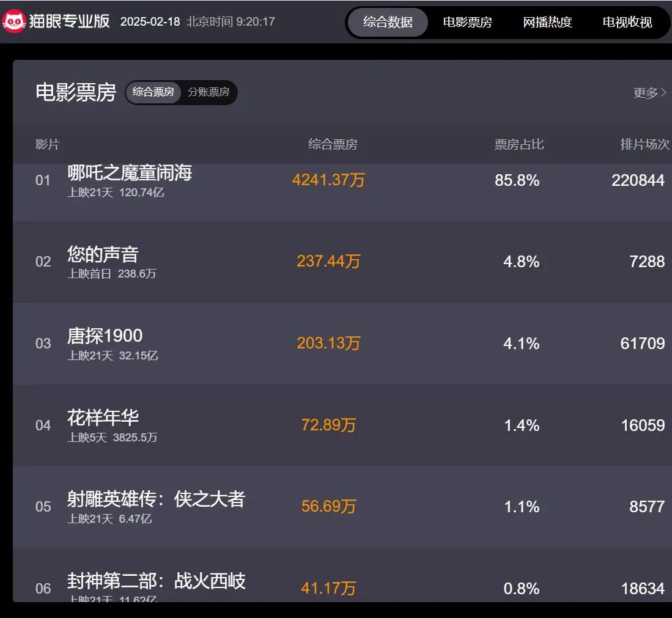Click the 电影票房 section heading
This screenshot has height=618, width=672.
pos(76,92)
